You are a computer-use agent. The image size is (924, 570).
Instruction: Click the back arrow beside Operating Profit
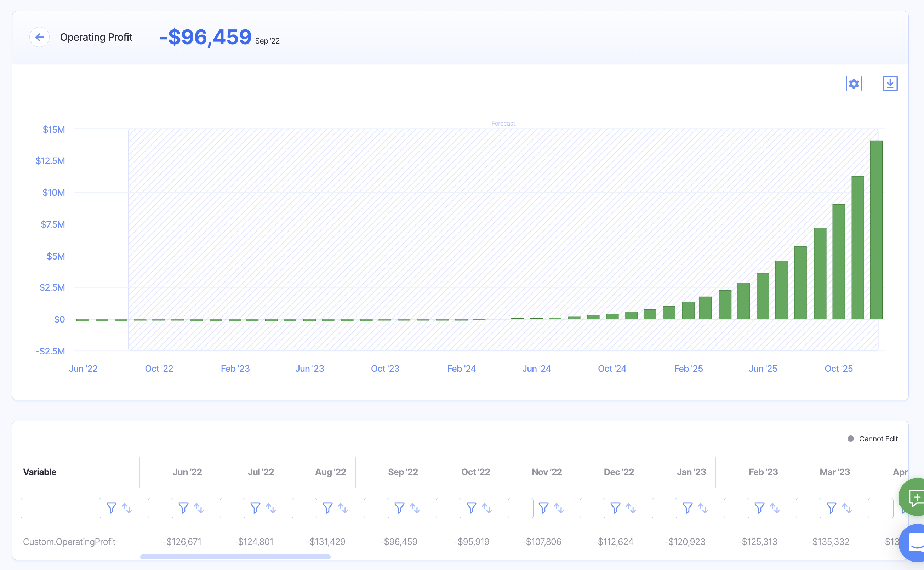click(39, 37)
